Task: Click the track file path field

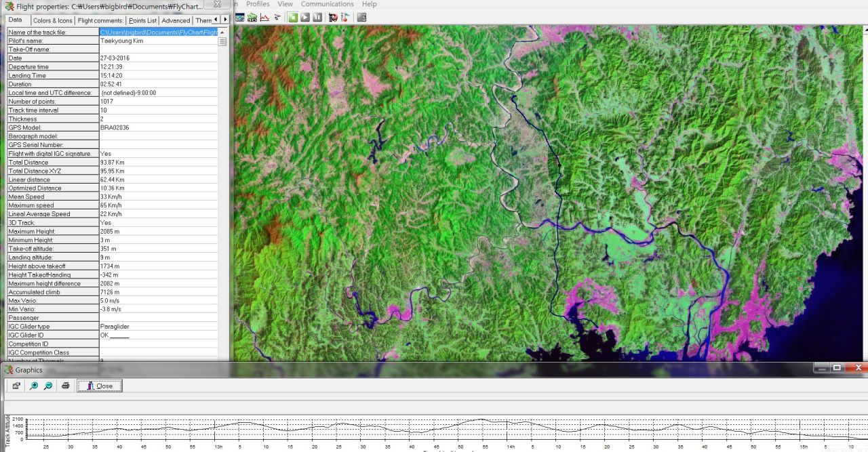Action: (159, 32)
